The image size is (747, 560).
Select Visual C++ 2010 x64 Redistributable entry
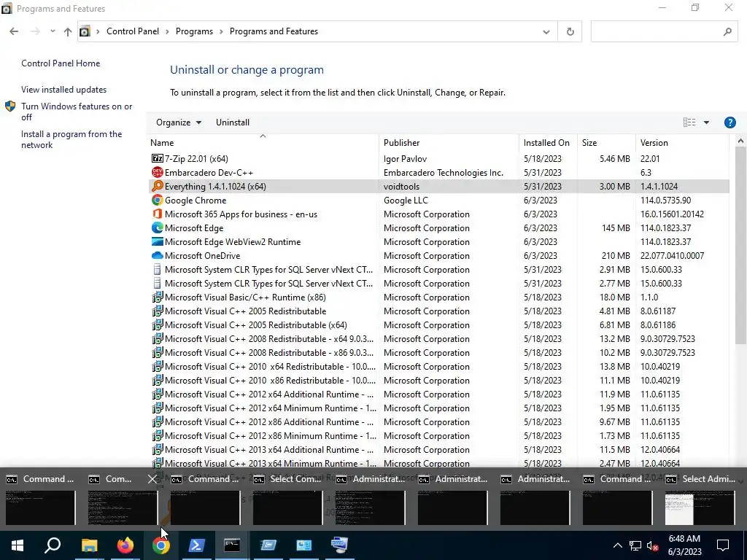(438, 366)
